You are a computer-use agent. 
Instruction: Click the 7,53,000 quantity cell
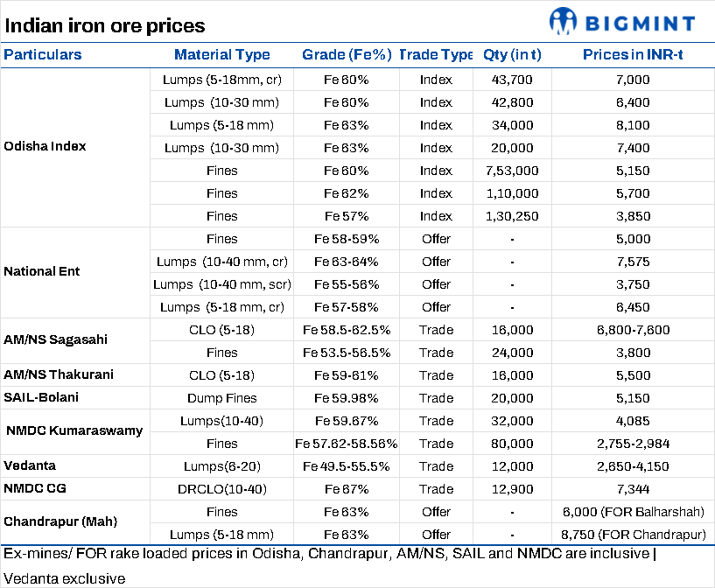click(x=512, y=171)
